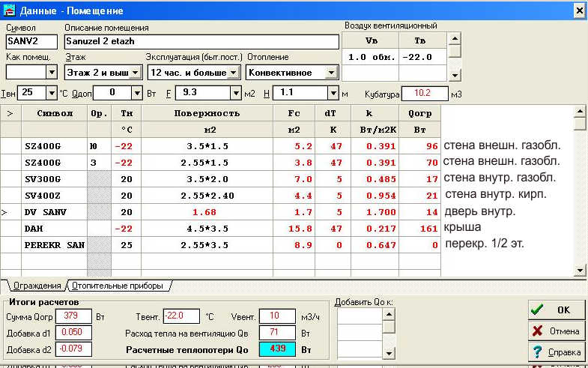This screenshot has height=368, width=588.
Task: Close the Данные - Помещение dialog
Action: (579, 10)
